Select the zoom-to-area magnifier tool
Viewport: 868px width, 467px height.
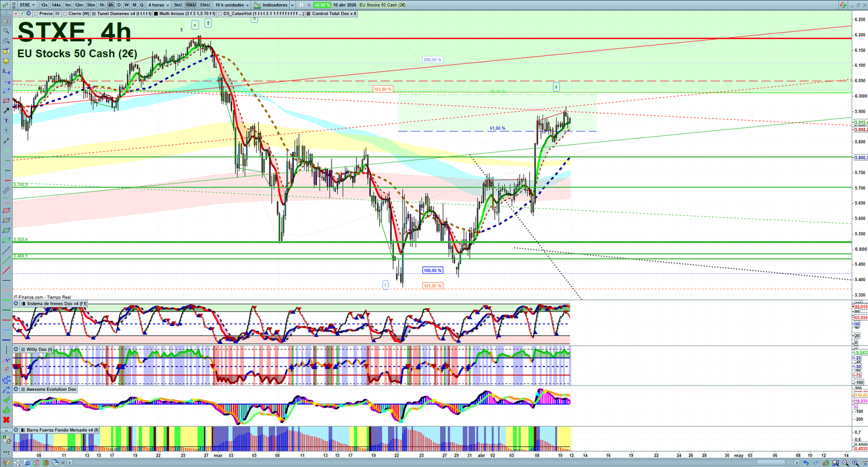6,41
